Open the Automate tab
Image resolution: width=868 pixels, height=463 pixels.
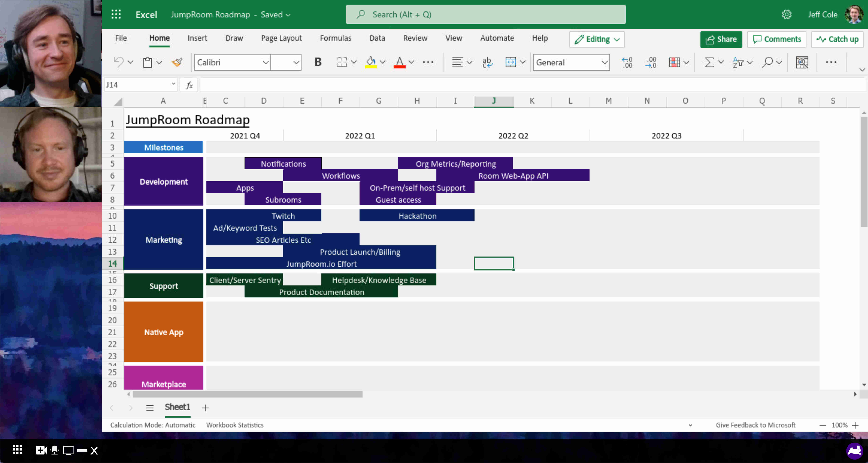pos(497,38)
